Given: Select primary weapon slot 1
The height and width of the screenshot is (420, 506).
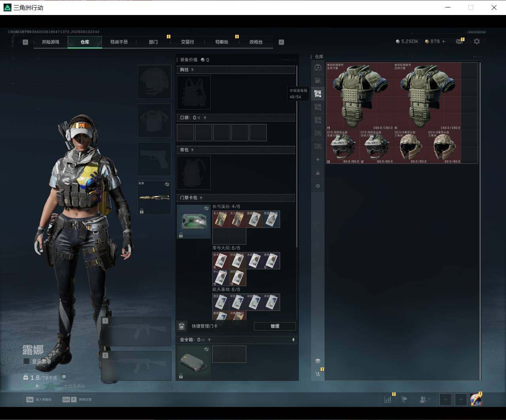Looking at the screenshot, I should pos(136,331).
